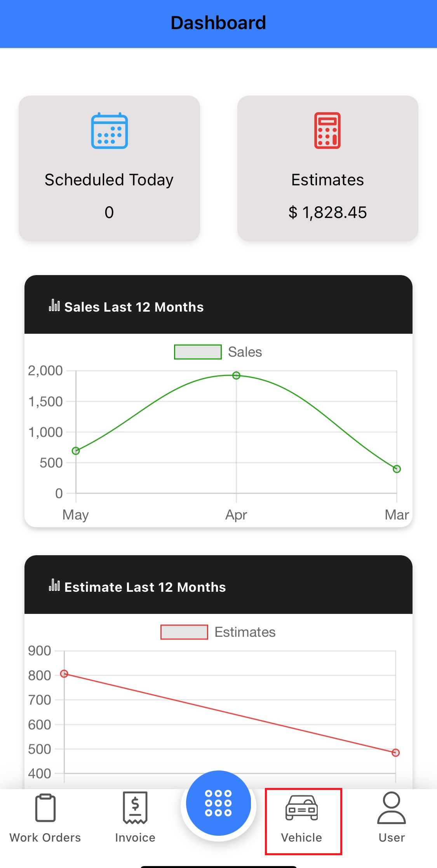Switch to the Invoice tab label
The height and width of the screenshot is (868, 437).
[135, 838]
